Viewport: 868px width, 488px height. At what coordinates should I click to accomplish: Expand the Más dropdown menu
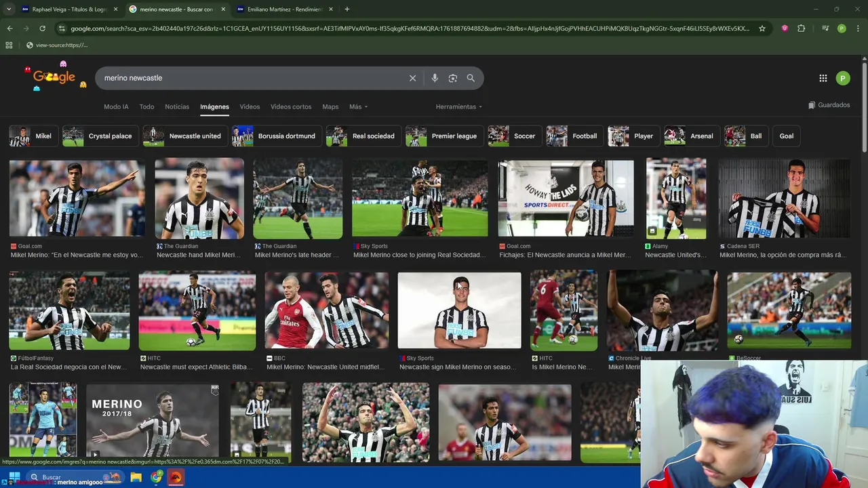[358, 106]
